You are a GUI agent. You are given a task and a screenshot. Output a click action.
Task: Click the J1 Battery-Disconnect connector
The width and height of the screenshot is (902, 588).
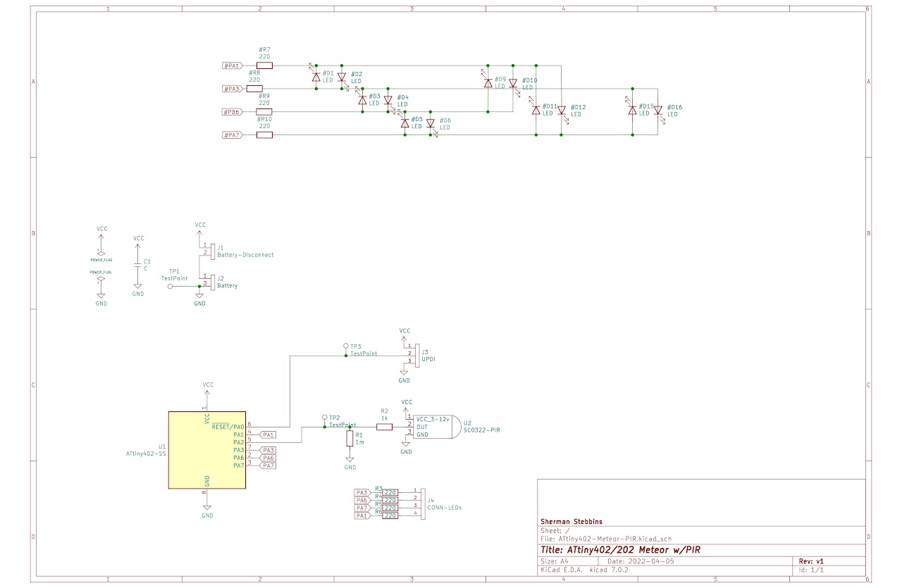pos(211,249)
